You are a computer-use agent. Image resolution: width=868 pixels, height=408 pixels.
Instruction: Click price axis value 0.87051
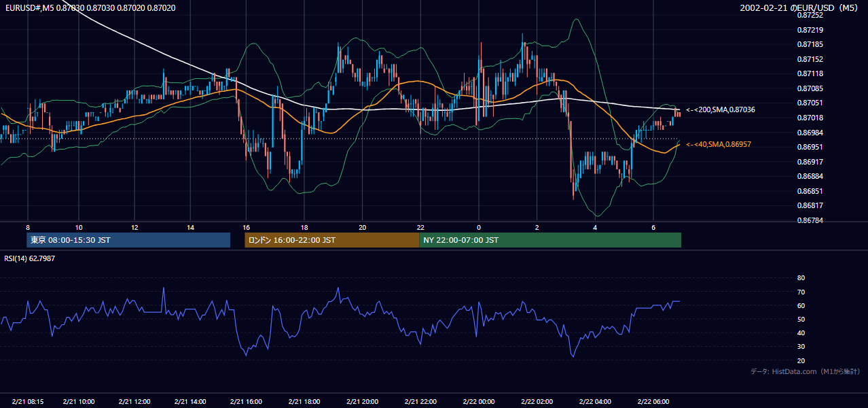[810, 103]
